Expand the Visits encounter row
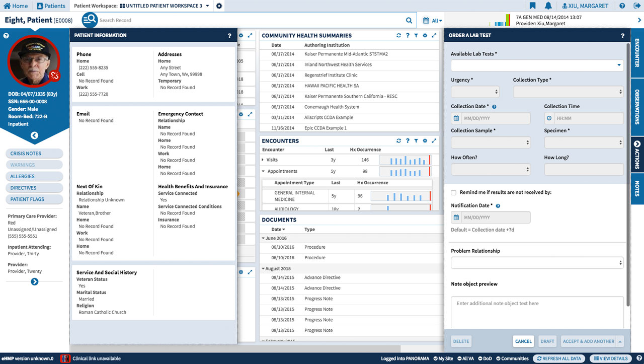Viewport: 644px width, 364px height. 263,160
